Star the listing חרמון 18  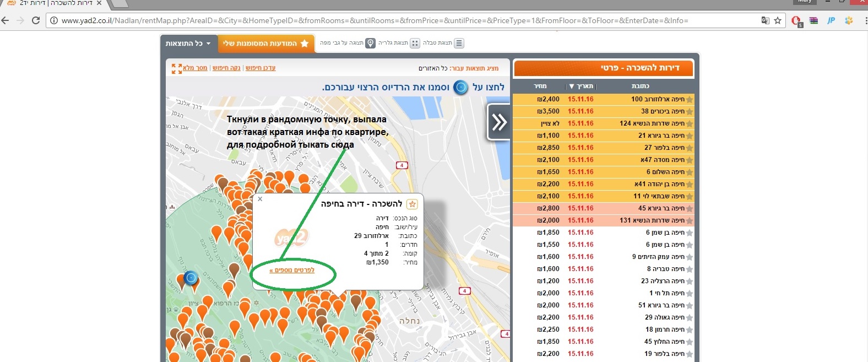(x=689, y=329)
